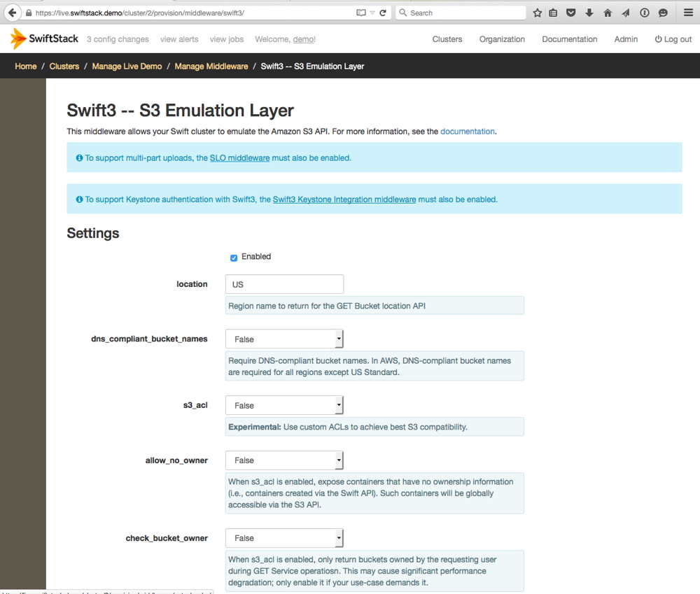Image resolution: width=700 pixels, height=594 pixels.
Task: Uncheck the Enabled checkbox
Action: [x=234, y=257]
